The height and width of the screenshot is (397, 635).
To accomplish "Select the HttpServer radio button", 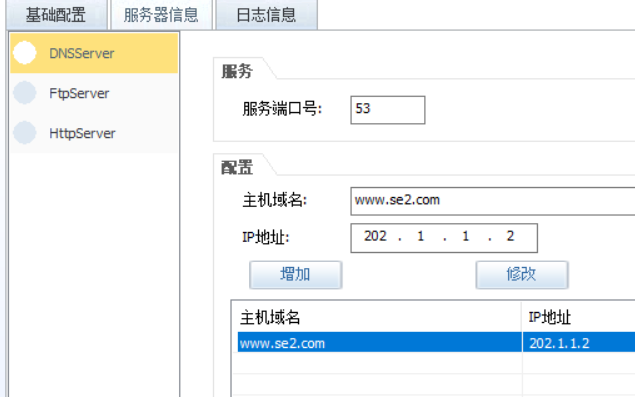I will tap(25, 132).
